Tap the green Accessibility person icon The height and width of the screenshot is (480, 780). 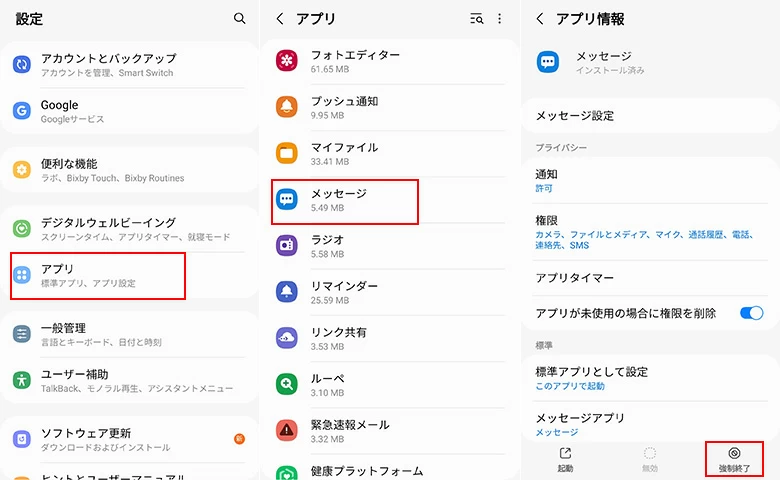coord(21,380)
